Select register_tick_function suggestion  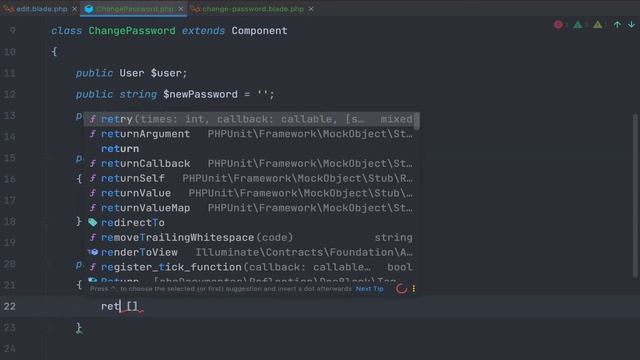click(250, 267)
